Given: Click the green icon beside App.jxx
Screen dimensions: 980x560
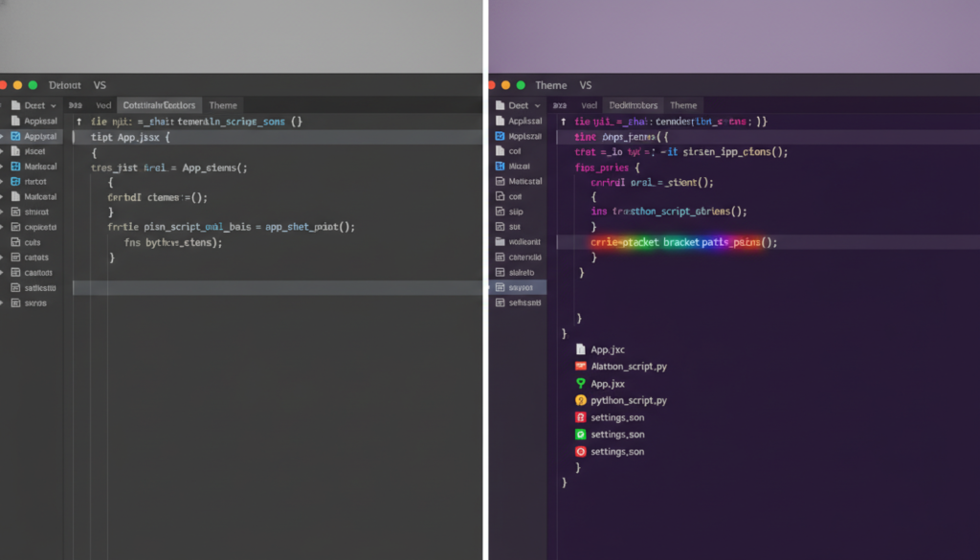Looking at the screenshot, I should coord(580,383).
